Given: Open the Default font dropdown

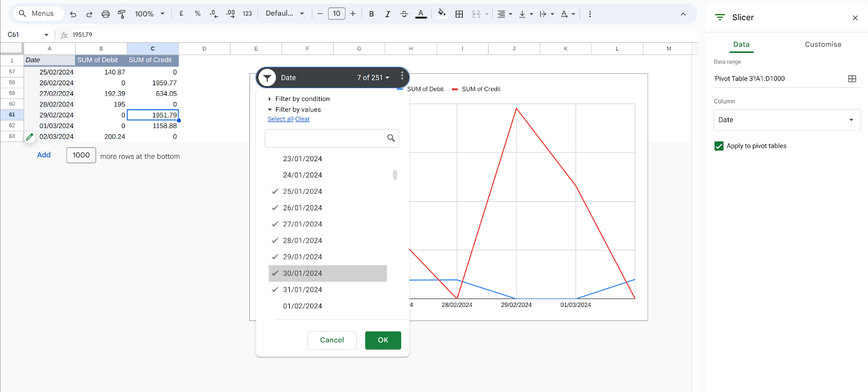Looking at the screenshot, I should [285, 14].
